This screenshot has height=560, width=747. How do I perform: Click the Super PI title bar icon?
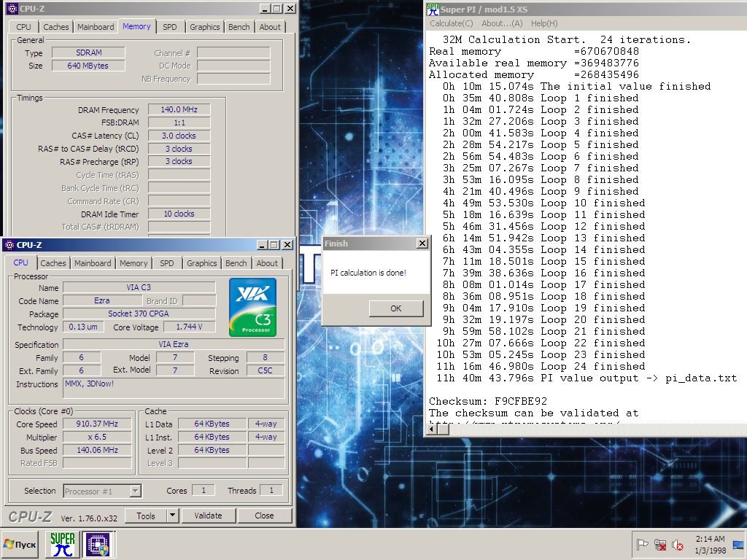(x=433, y=9)
